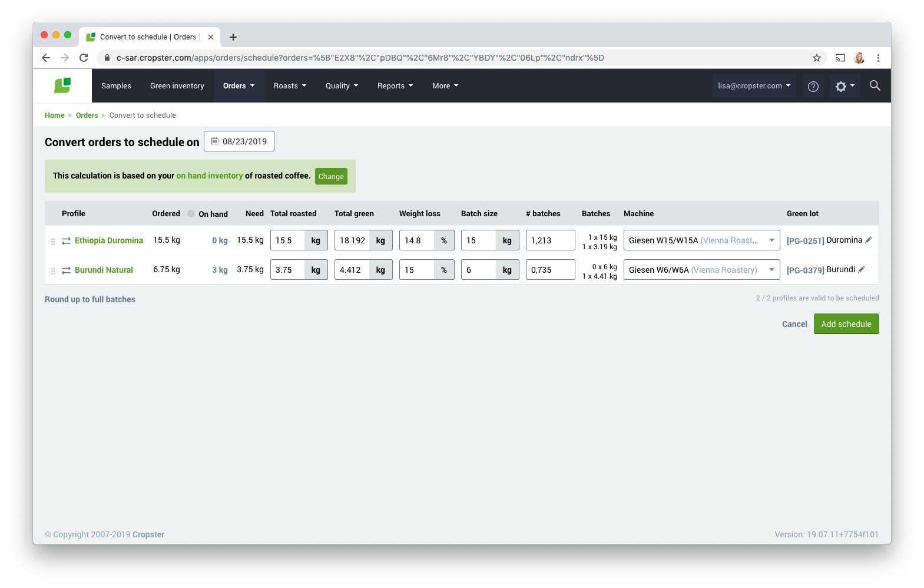
Task: Edit green lot Burundi pencil icon
Action: click(x=862, y=269)
